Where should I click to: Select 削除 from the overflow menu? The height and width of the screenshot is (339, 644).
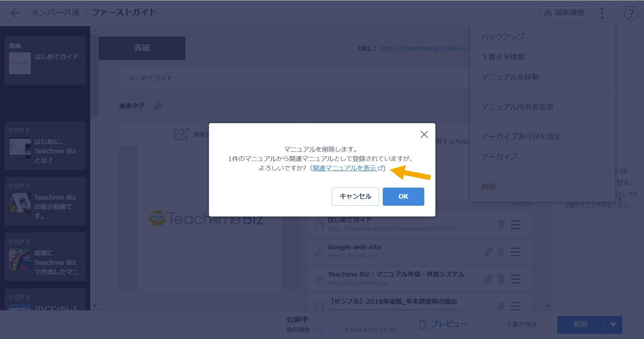[488, 187]
